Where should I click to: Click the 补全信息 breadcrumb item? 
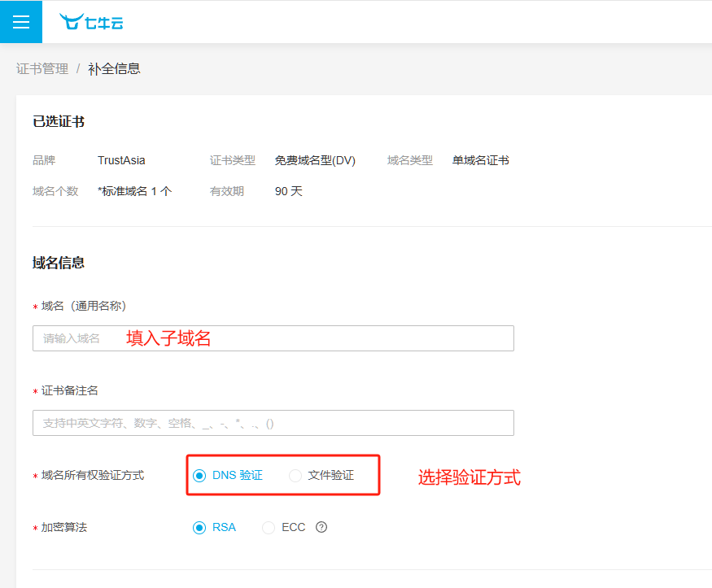(x=114, y=69)
